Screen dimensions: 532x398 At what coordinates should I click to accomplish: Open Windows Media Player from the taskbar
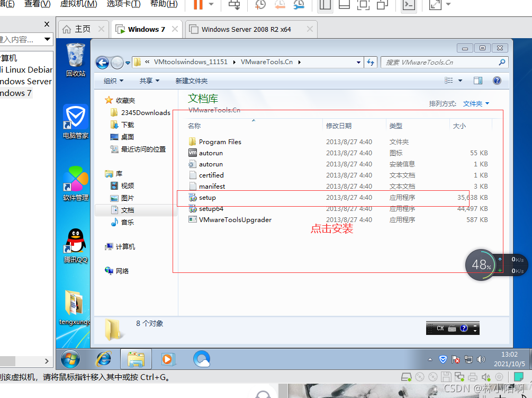coord(168,359)
